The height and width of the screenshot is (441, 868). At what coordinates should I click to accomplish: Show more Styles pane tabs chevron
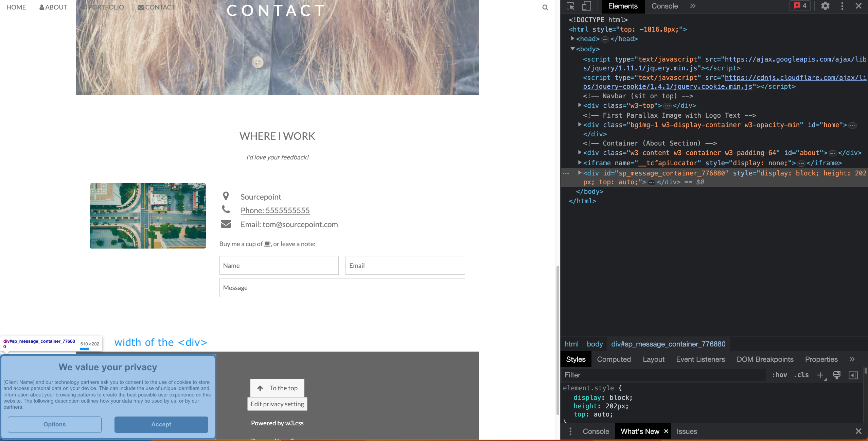tap(852, 359)
